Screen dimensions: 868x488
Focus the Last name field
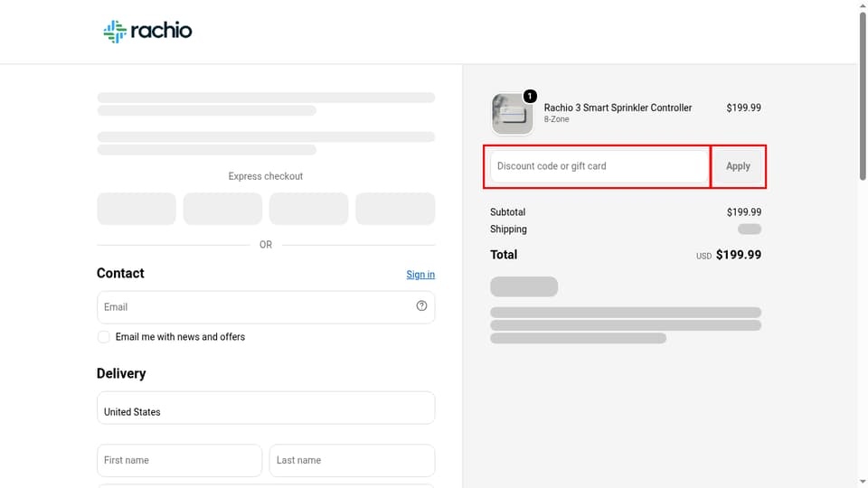pyautogui.click(x=352, y=460)
